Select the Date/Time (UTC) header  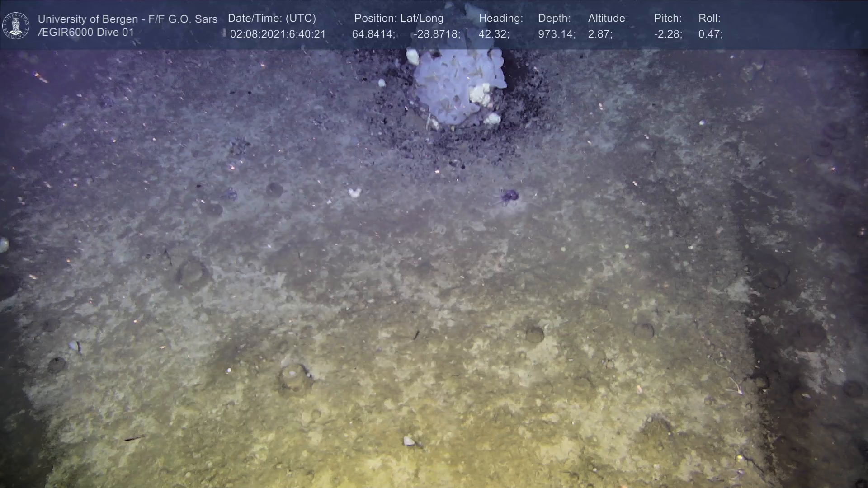click(272, 19)
